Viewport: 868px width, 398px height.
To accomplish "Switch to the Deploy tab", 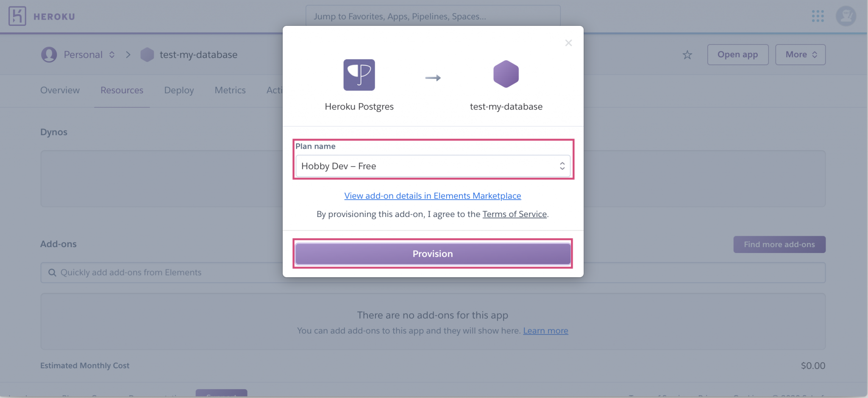I will [179, 90].
